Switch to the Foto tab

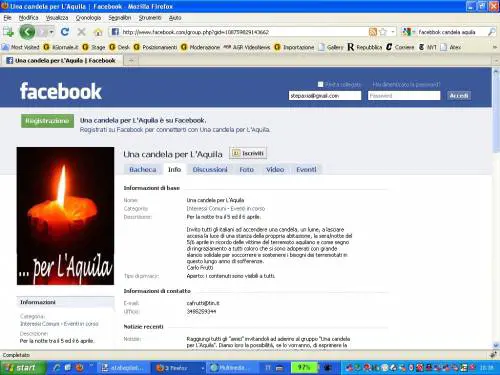pos(247,169)
